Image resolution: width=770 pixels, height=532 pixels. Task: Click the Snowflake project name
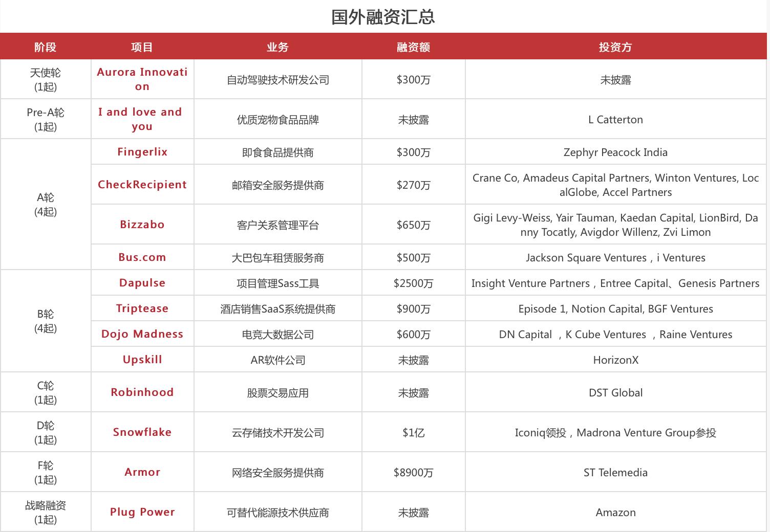(x=142, y=432)
